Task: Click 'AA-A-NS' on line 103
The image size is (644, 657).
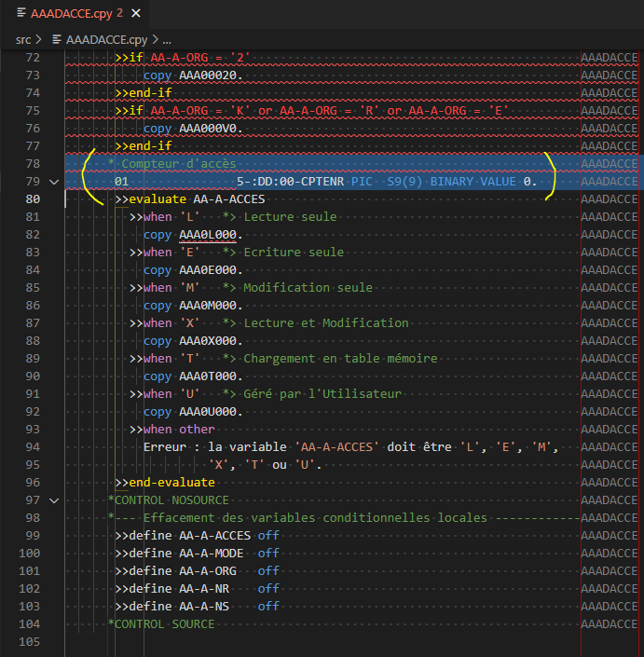Action: tap(204, 607)
